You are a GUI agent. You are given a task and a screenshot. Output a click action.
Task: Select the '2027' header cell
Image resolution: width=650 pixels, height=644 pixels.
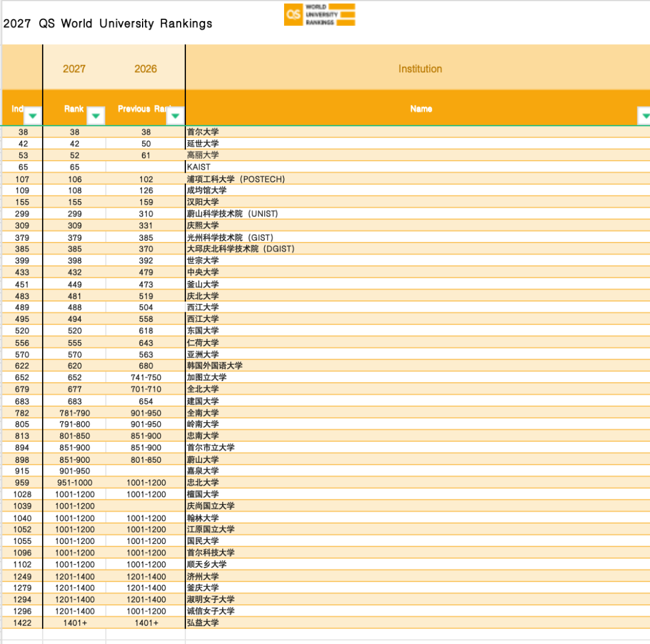click(x=74, y=69)
